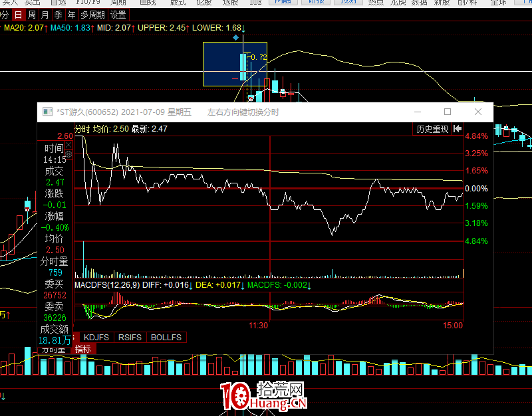Viewport: 532px width, 416px height.
Task: Select the 季 quarterly period tab
Action: click(x=58, y=15)
